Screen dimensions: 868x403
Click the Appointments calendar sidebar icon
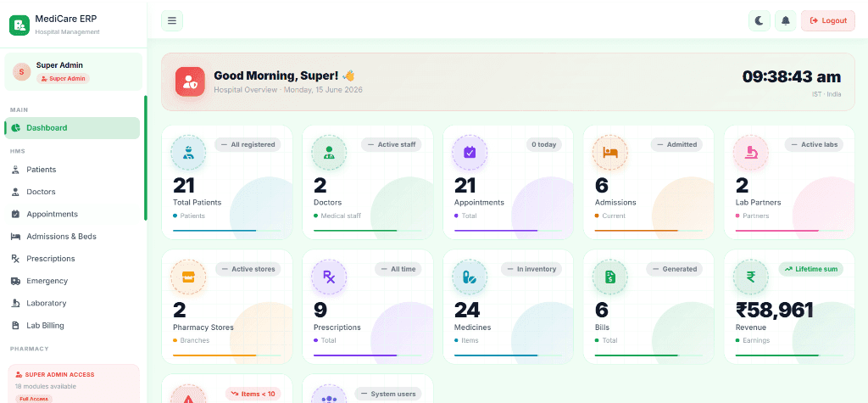(15, 214)
